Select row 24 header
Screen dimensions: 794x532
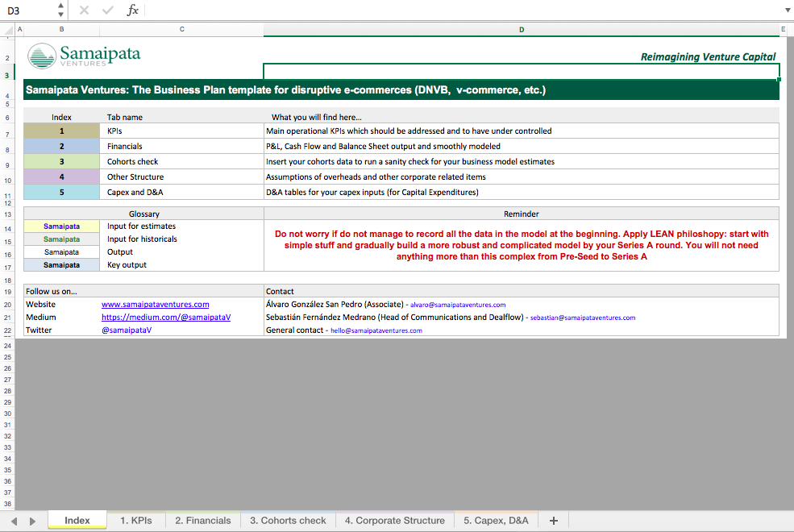[x=7, y=346]
